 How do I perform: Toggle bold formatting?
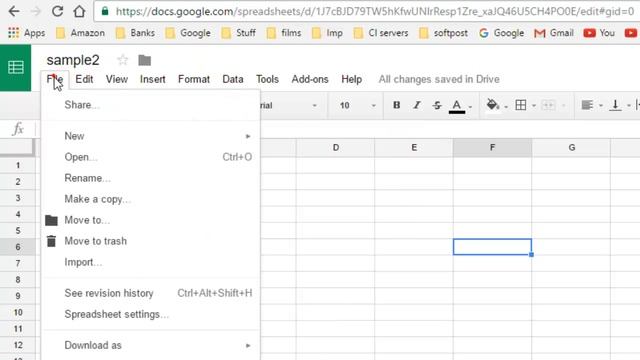(396, 105)
